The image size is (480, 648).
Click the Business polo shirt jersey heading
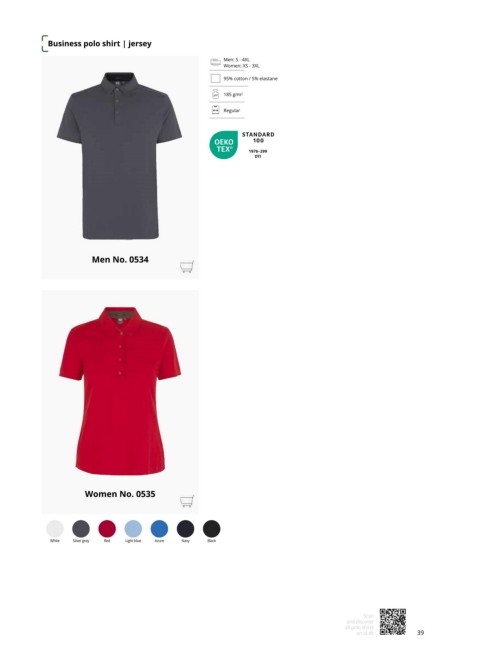[100, 43]
